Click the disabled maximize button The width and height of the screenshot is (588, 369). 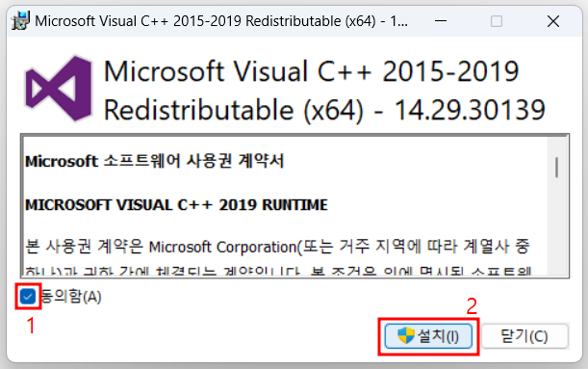pos(497,21)
